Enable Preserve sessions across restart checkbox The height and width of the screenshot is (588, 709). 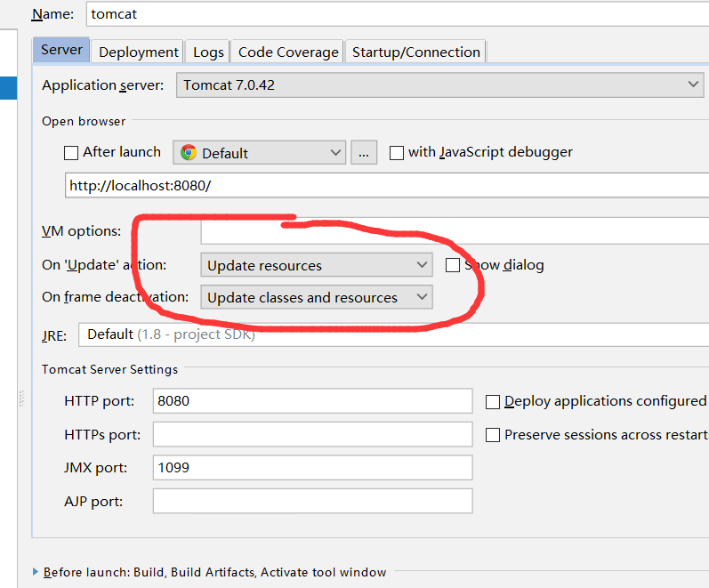pyautogui.click(x=493, y=435)
